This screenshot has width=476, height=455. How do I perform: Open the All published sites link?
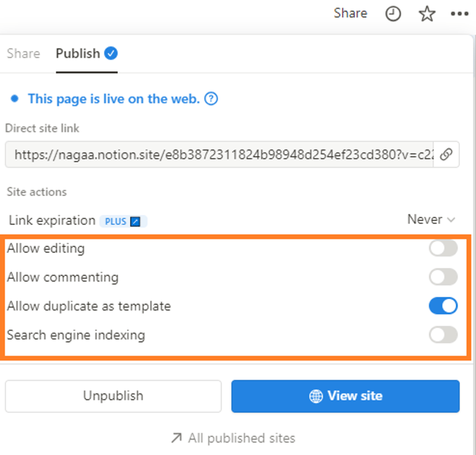coord(233,438)
